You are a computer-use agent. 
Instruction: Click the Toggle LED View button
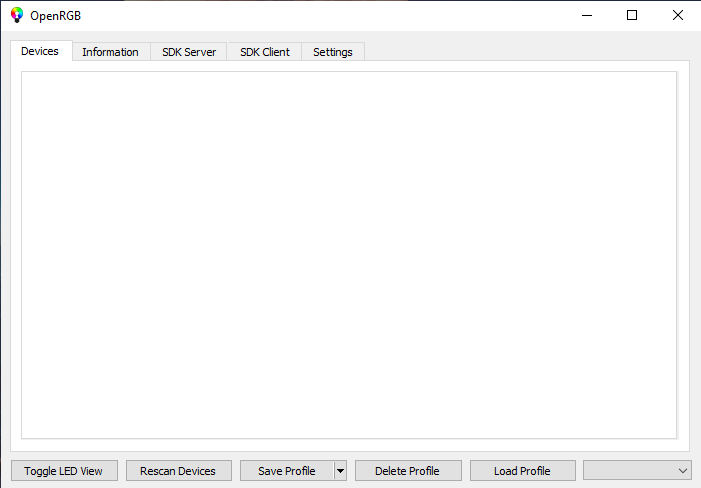[x=64, y=471]
